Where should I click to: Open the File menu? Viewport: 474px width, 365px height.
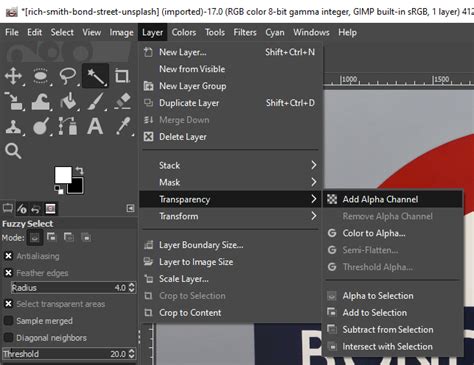[12, 32]
